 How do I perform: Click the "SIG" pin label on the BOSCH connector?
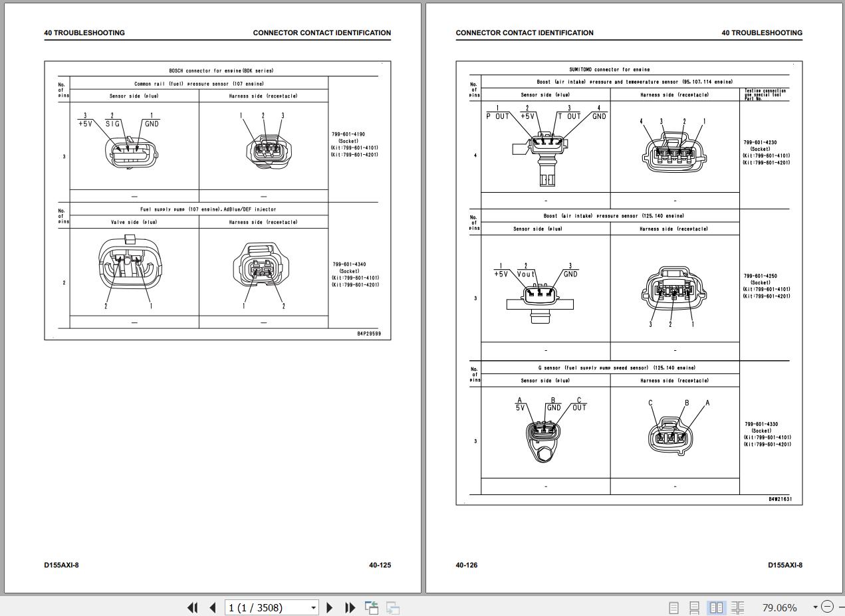tap(112, 124)
